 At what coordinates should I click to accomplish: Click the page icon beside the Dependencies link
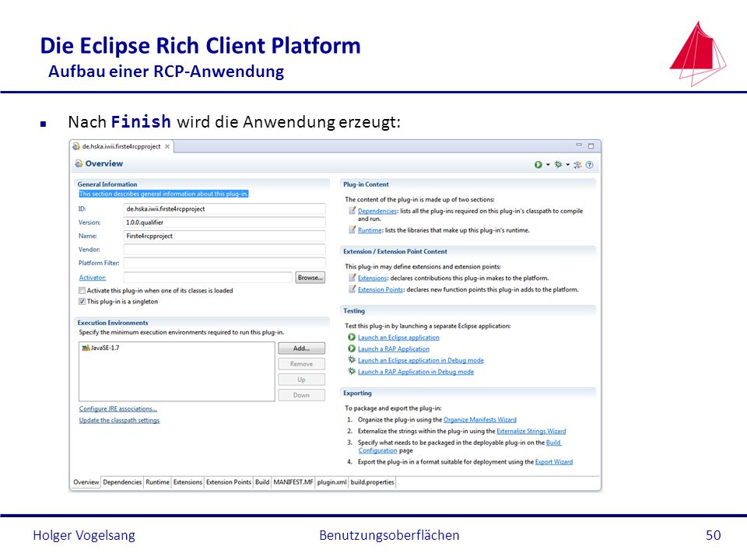(352, 211)
